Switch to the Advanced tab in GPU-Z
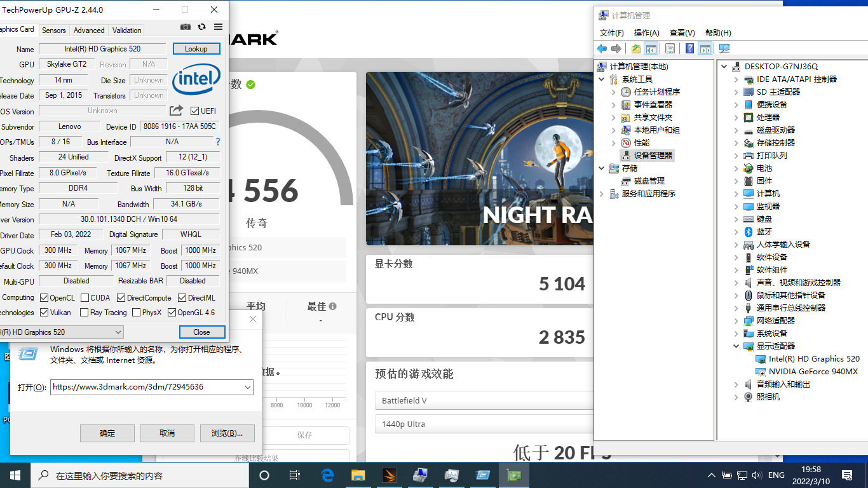This screenshot has width=868, height=488. click(89, 30)
